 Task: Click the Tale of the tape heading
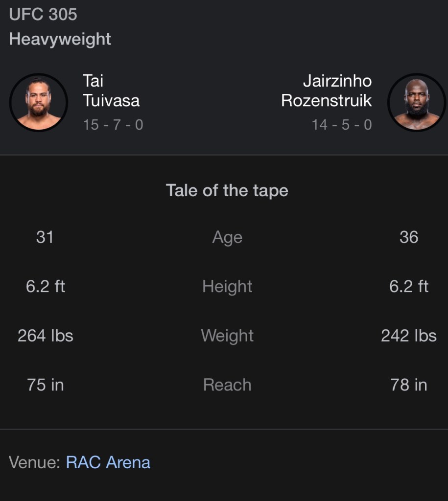(x=227, y=190)
